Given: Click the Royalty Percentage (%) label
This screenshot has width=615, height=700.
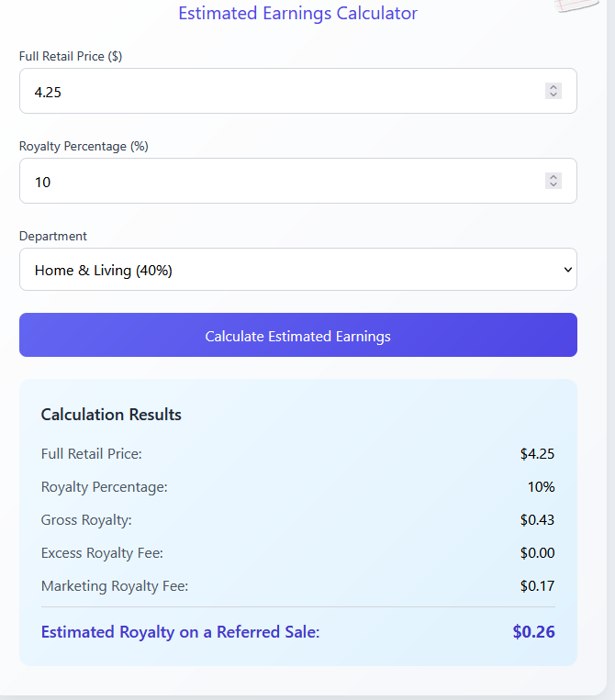Looking at the screenshot, I should pos(84,146).
